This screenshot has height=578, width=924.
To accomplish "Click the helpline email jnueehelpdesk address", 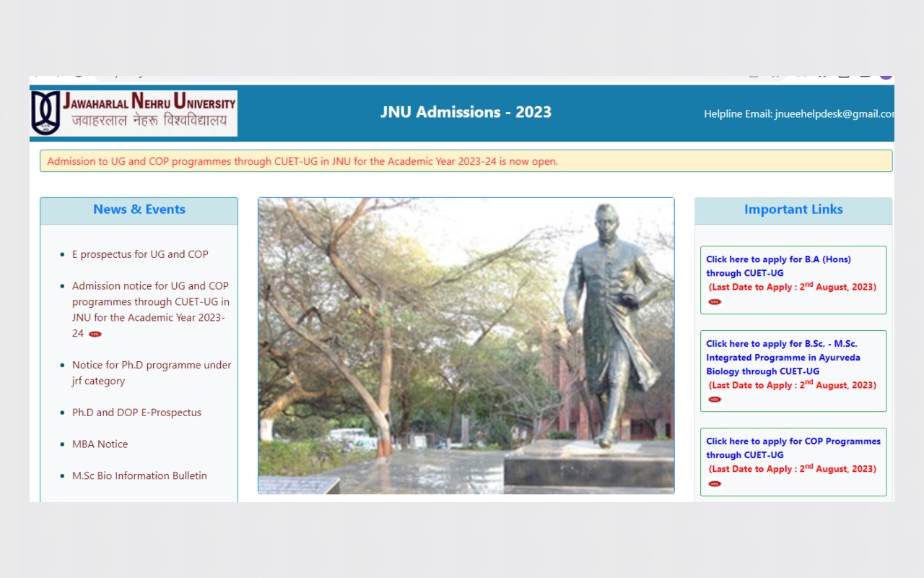I will click(834, 114).
